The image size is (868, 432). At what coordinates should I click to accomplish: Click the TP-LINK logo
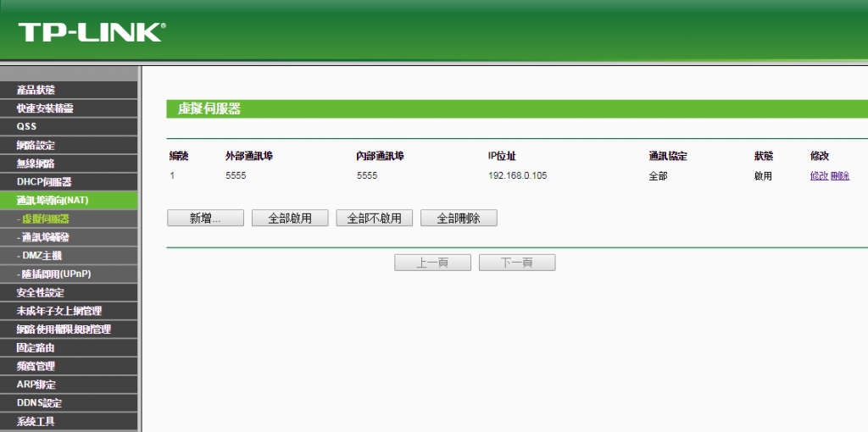[92, 32]
